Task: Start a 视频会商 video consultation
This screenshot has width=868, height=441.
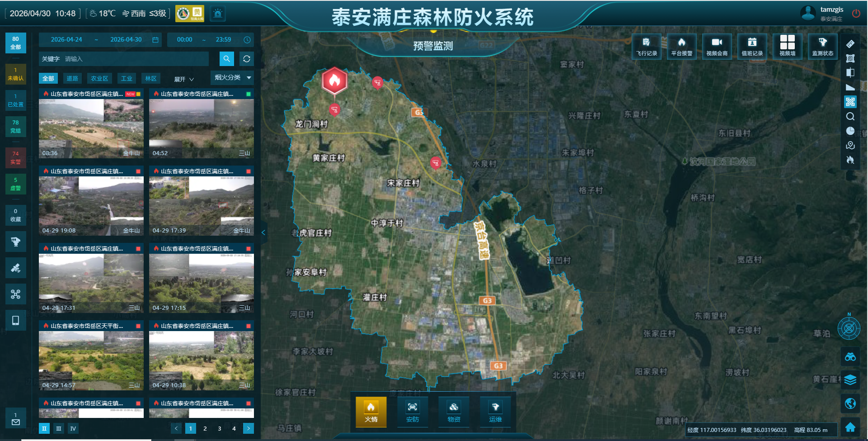Action: click(x=717, y=46)
